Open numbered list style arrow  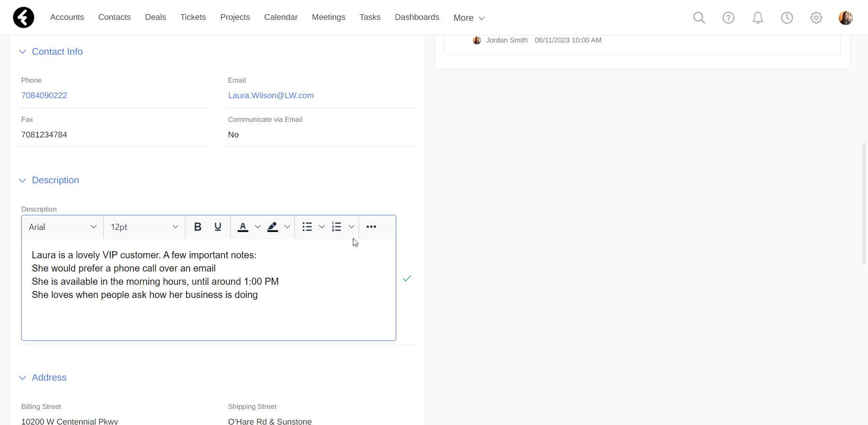point(351,227)
